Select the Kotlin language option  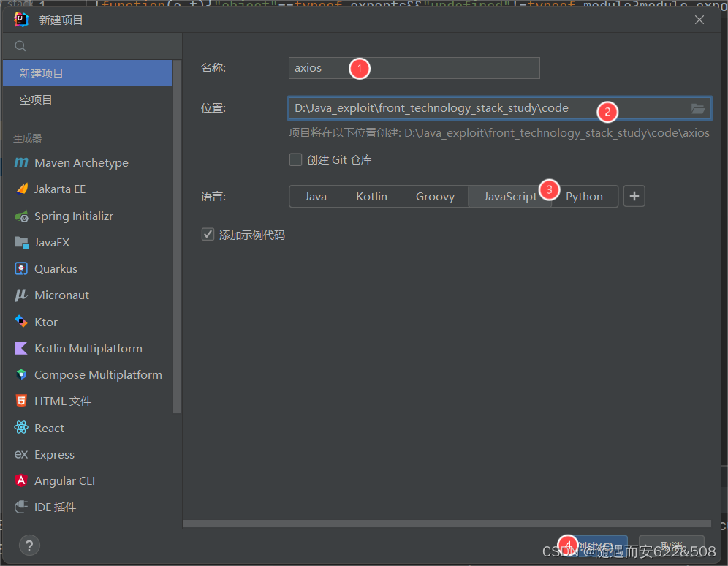coord(371,196)
